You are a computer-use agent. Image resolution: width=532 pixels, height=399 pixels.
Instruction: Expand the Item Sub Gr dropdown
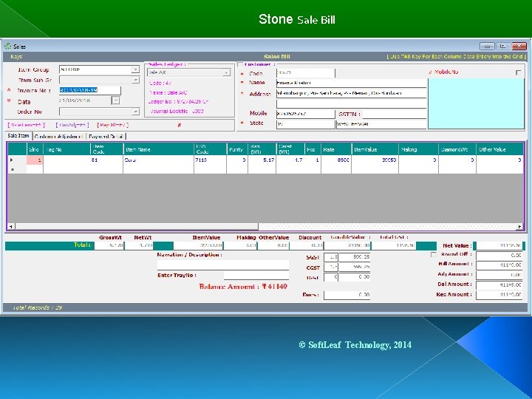pos(135,80)
